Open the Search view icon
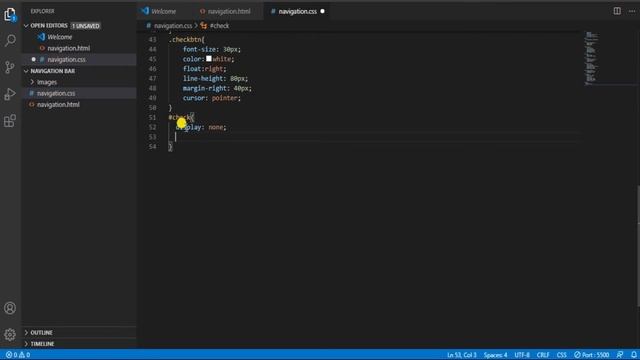The image size is (640, 360). [x=10, y=40]
